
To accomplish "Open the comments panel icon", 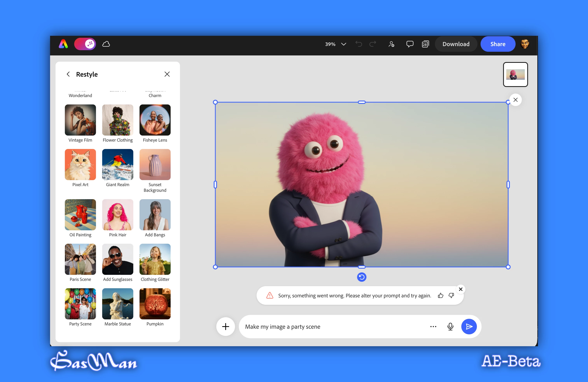I will click(410, 44).
